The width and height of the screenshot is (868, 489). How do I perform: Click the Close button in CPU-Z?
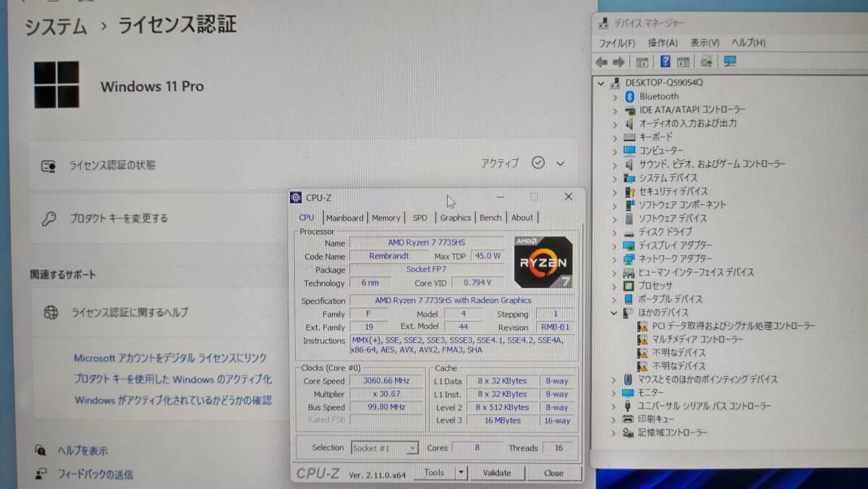[554, 472]
